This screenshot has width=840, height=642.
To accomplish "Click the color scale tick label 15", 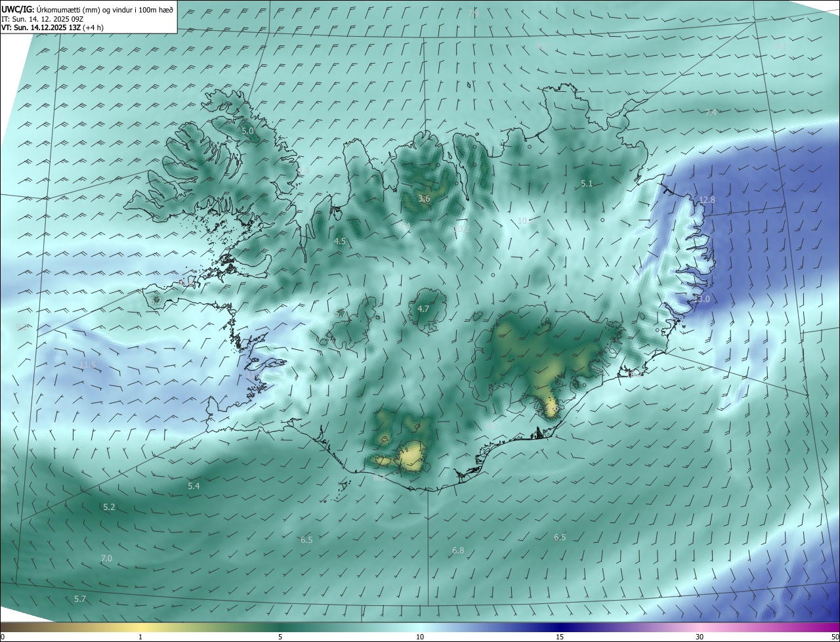I will click(560, 637).
